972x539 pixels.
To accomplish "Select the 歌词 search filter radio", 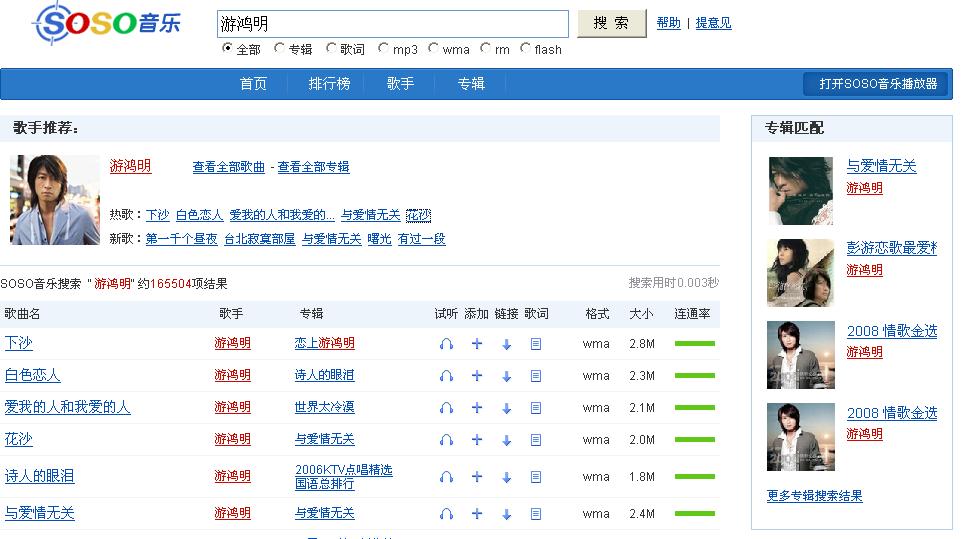I will pos(331,48).
